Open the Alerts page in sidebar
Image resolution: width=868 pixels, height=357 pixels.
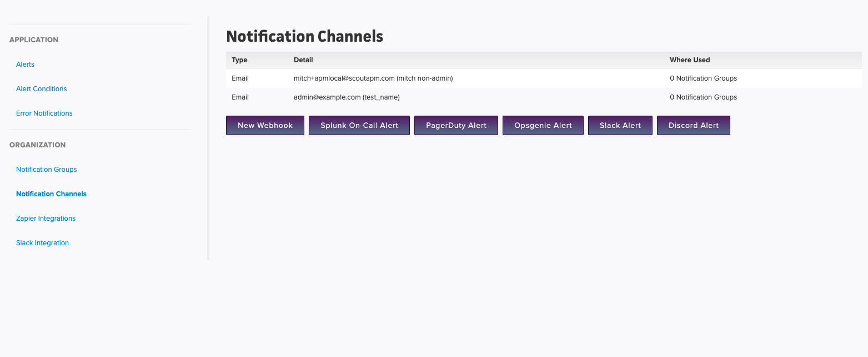[x=25, y=65]
